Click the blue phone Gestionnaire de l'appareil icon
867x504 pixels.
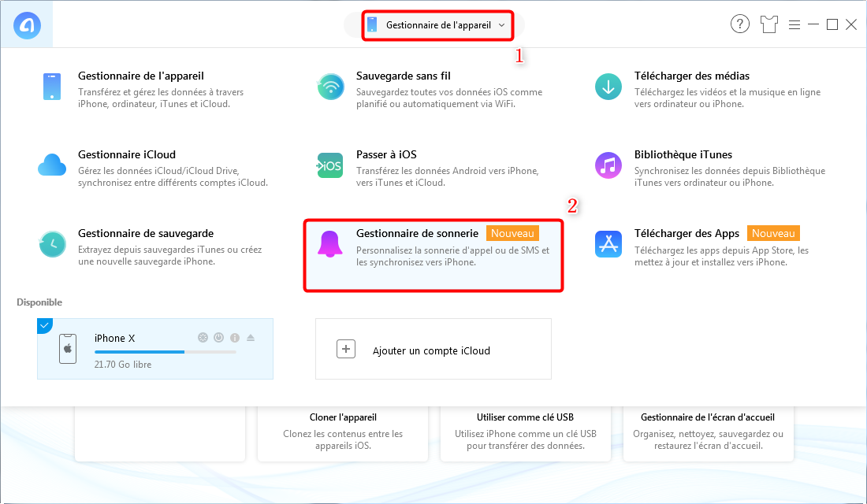click(52, 87)
